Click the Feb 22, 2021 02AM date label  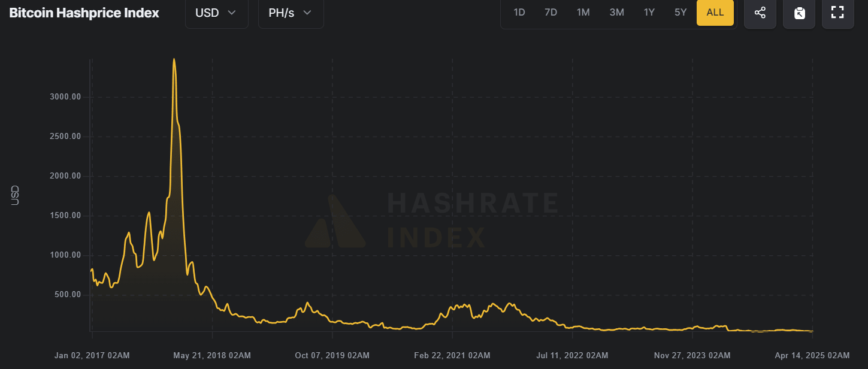pyautogui.click(x=452, y=355)
